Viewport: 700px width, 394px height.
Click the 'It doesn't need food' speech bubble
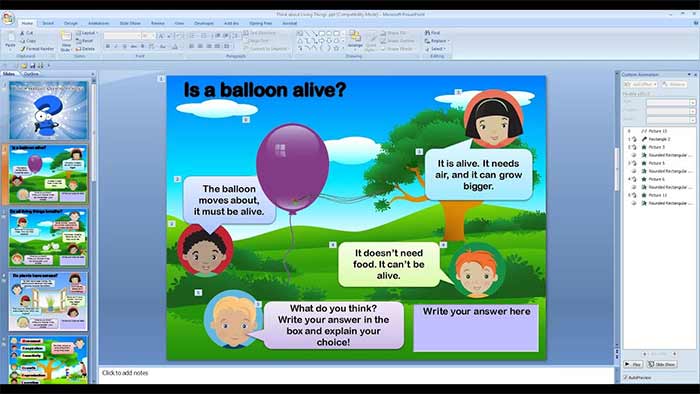tap(388, 265)
